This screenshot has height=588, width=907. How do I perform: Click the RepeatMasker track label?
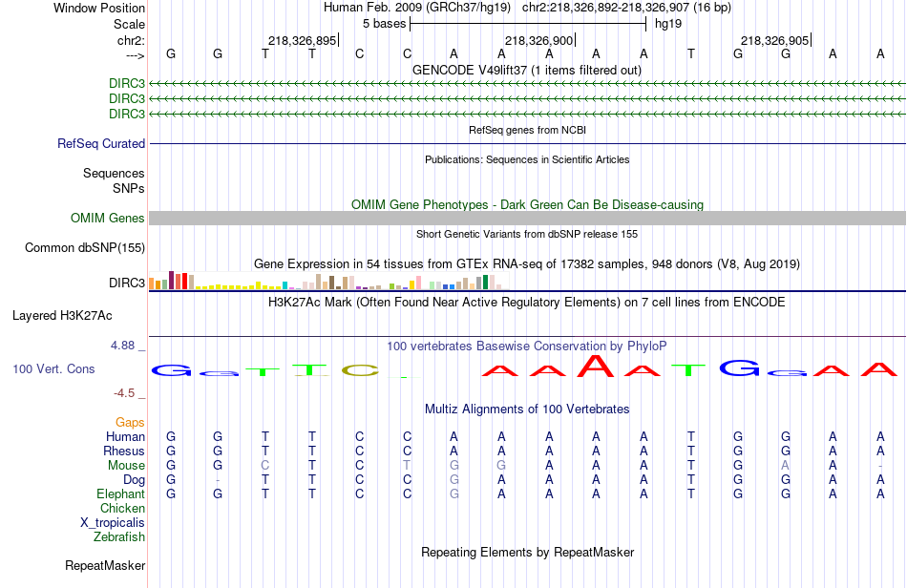(x=105, y=565)
